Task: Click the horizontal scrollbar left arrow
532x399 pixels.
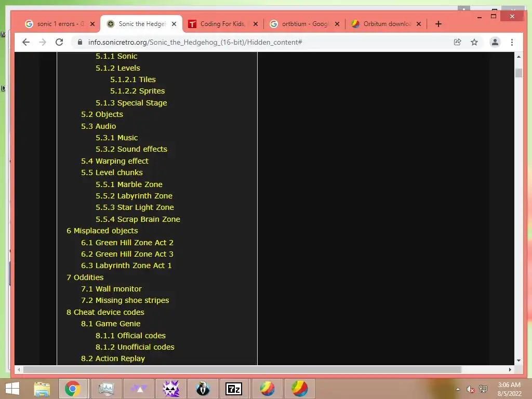Action: click(19, 369)
